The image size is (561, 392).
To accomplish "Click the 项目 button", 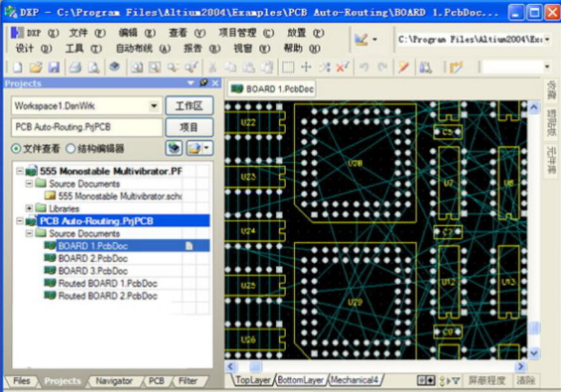I will (189, 127).
